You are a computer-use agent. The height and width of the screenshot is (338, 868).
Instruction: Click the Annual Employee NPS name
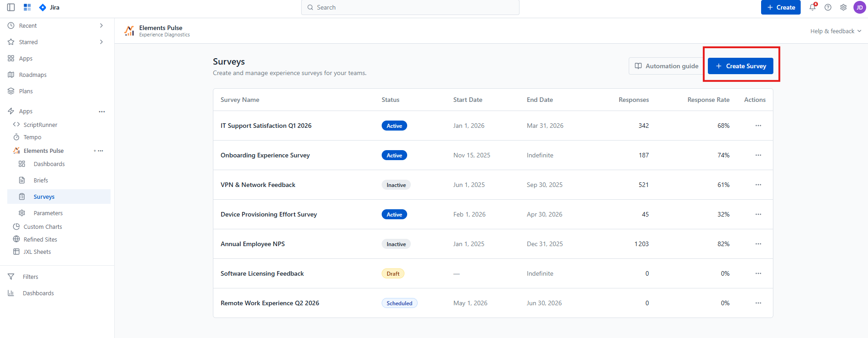pyautogui.click(x=252, y=244)
